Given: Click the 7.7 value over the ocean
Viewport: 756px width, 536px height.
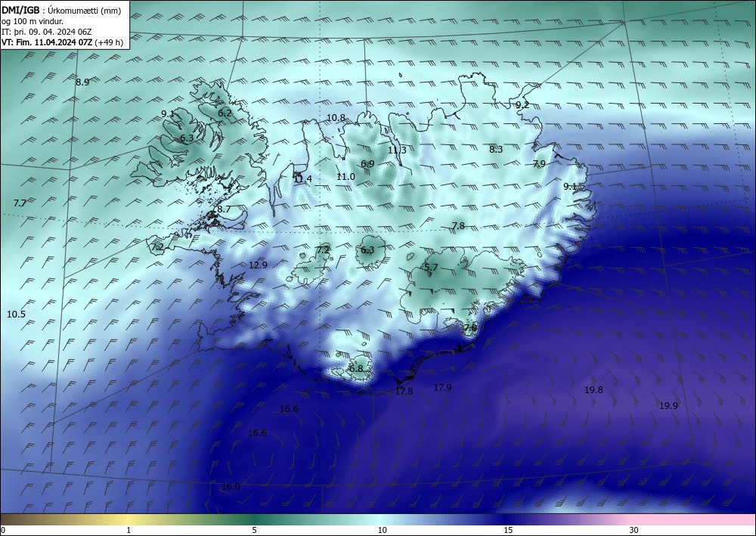Looking at the screenshot, I should (20, 203).
